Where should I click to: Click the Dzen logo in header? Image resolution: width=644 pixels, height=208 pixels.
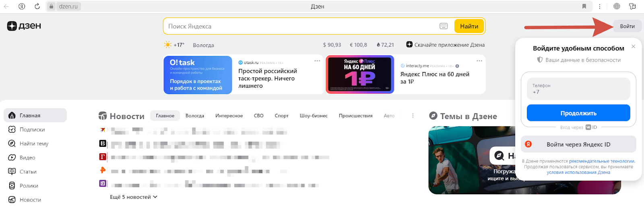[x=24, y=26]
